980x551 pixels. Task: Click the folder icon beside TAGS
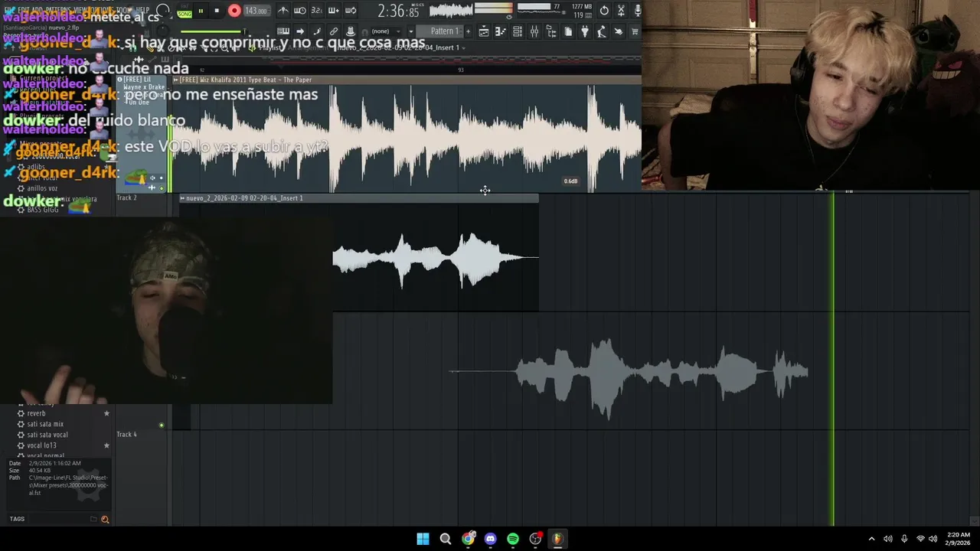93,519
